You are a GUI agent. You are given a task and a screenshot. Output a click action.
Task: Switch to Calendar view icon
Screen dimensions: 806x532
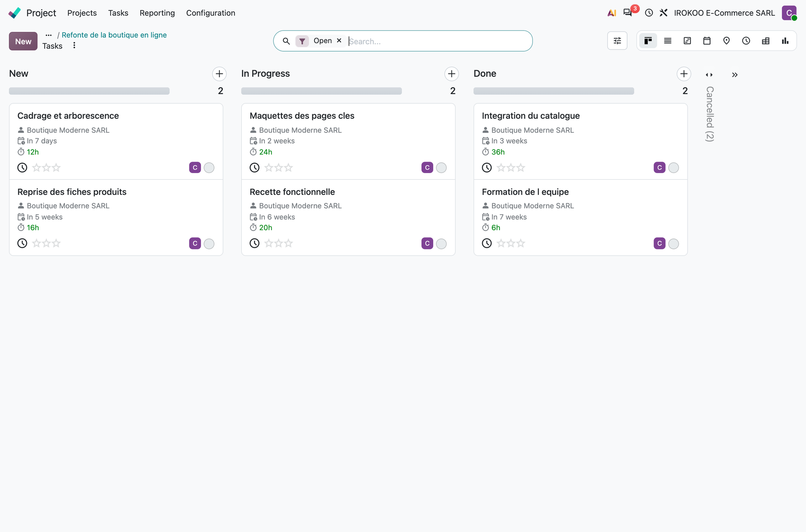pos(707,41)
